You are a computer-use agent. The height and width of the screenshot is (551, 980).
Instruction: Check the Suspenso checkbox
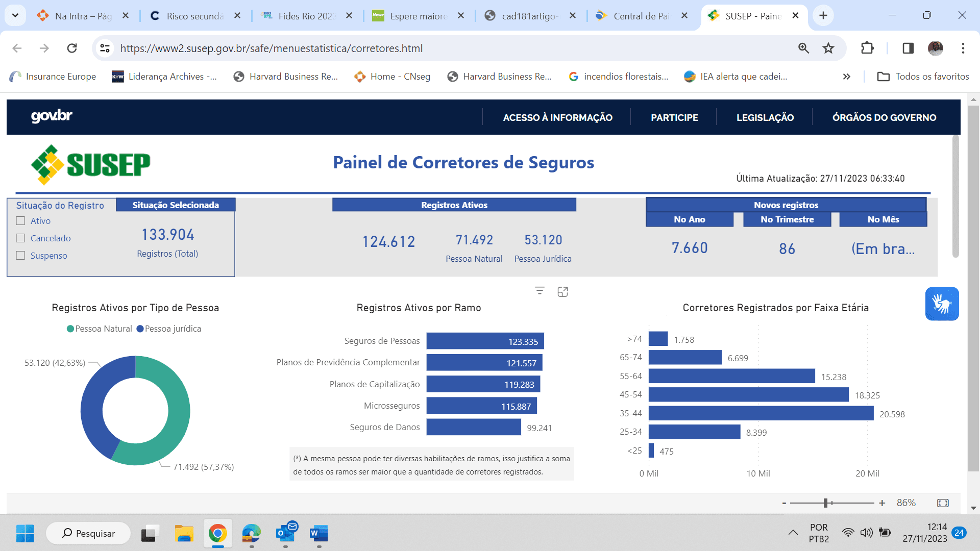coord(20,256)
